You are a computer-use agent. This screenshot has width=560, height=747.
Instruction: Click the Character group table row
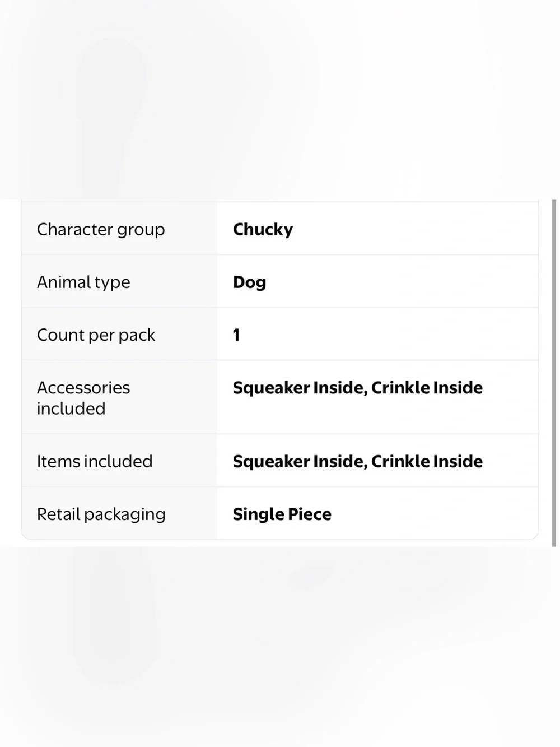[280, 229]
